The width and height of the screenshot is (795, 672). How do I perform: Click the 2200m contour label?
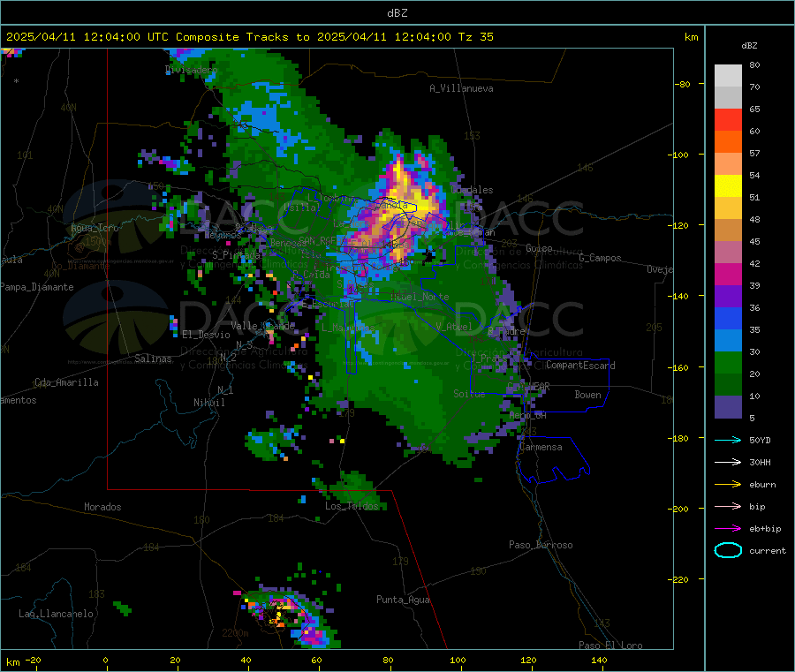pyautogui.click(x=235, y=633)
